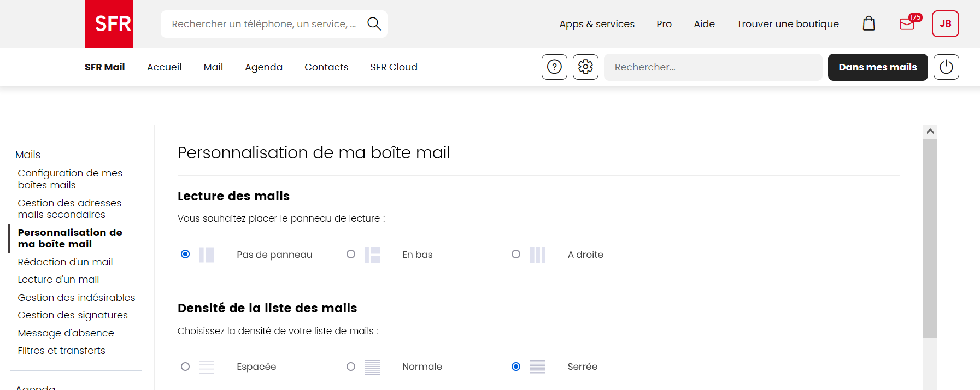Open the settings gear icon

585,67
